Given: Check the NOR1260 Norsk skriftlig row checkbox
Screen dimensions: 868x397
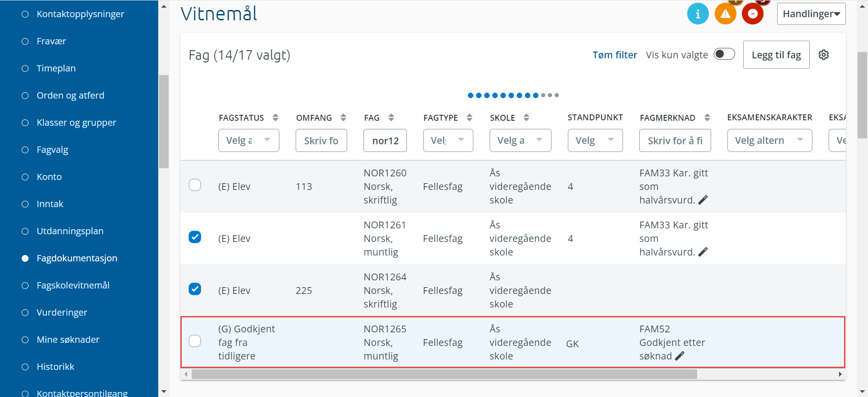Looking at the screenshot, I should tap(195, 185).
